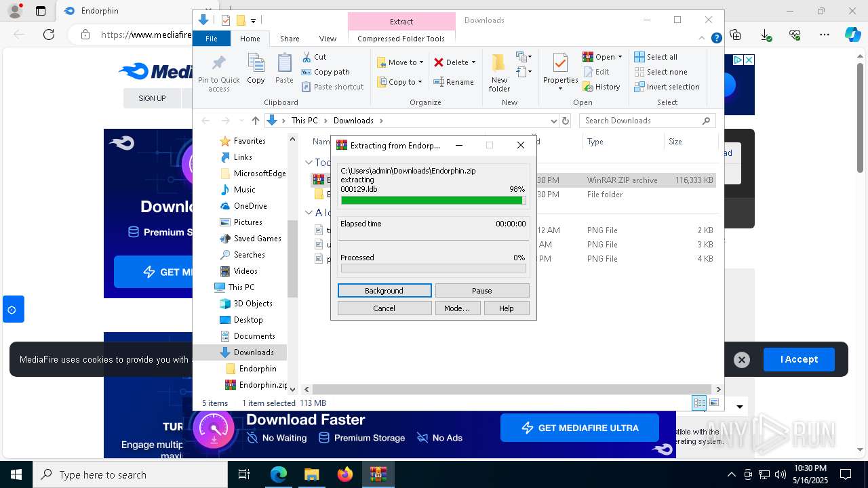The height and width of the screenshot is (488, 868).
Task: Click the Background button in WinRAR
Action: (x=384, y=291)
